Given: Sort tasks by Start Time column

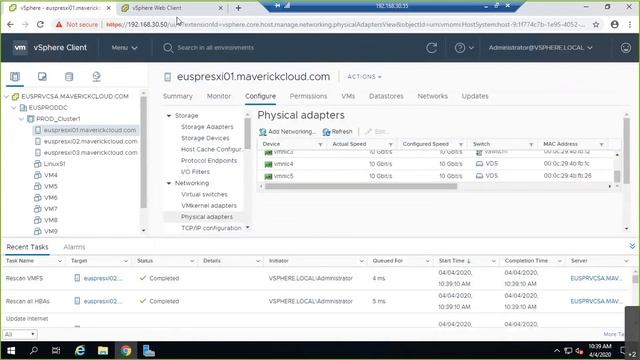Looking at the screenshot, I should click(454, 261).
